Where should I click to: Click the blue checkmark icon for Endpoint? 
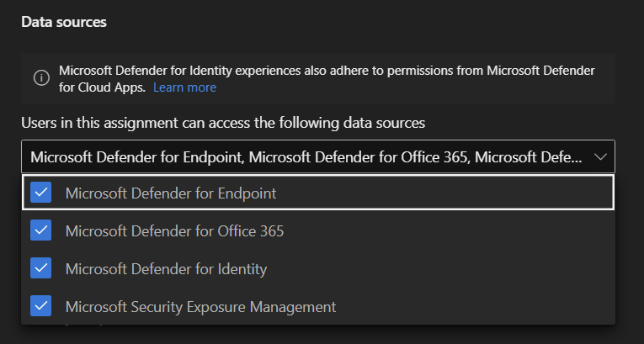pyautogui.click(x=40, y=193)
